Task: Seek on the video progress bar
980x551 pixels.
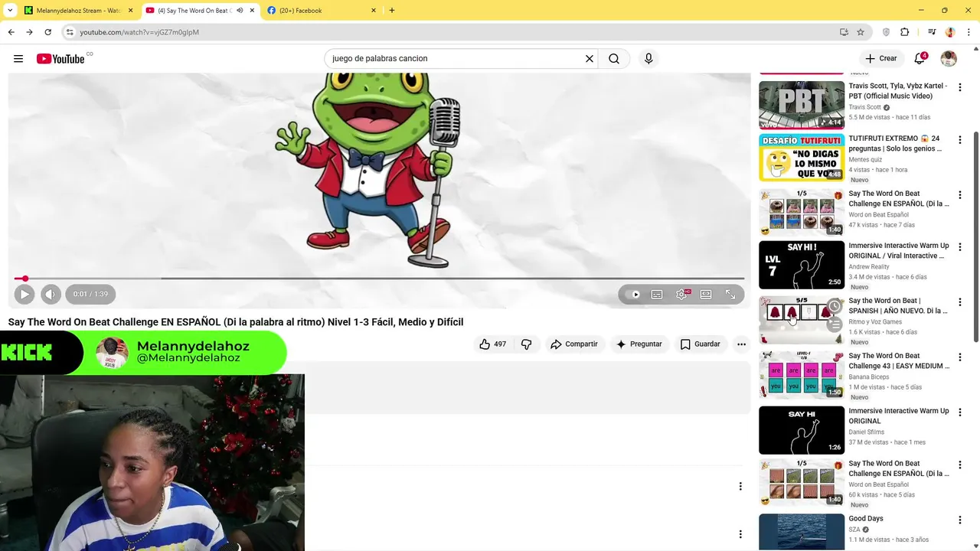Action: (x=379, y=279)
